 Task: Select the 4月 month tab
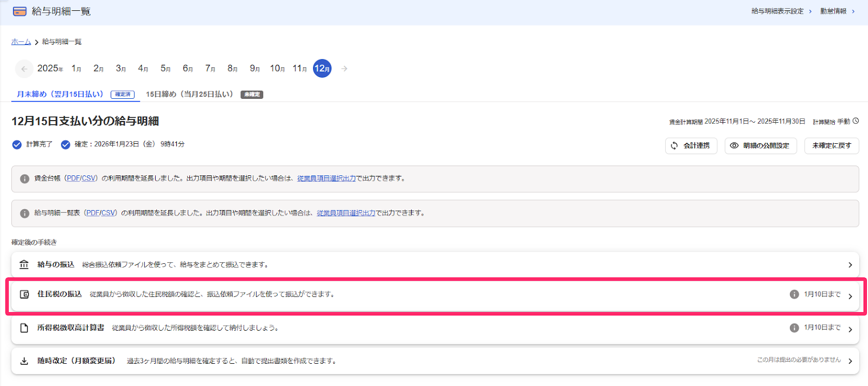coord(143,68)
